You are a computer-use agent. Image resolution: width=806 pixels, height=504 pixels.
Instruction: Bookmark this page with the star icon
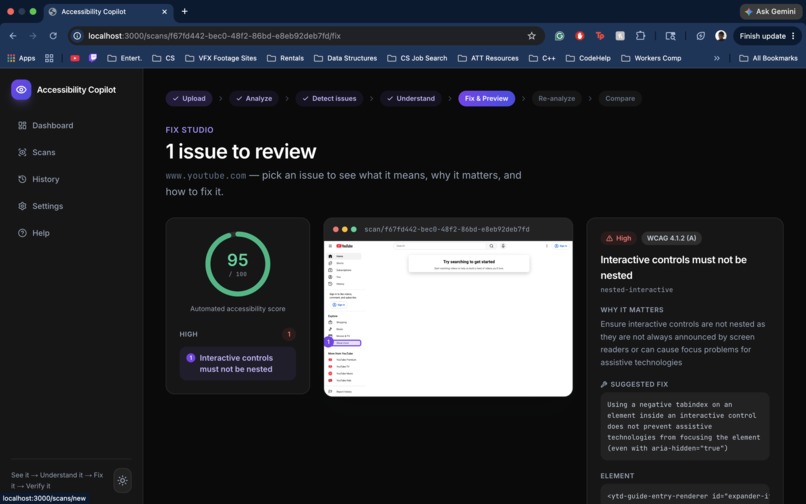pyautogui.click(x=532, y=36)
